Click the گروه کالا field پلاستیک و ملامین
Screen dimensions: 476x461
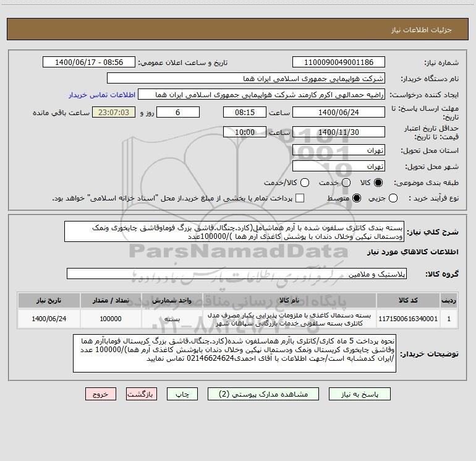(x=237, y=274)
